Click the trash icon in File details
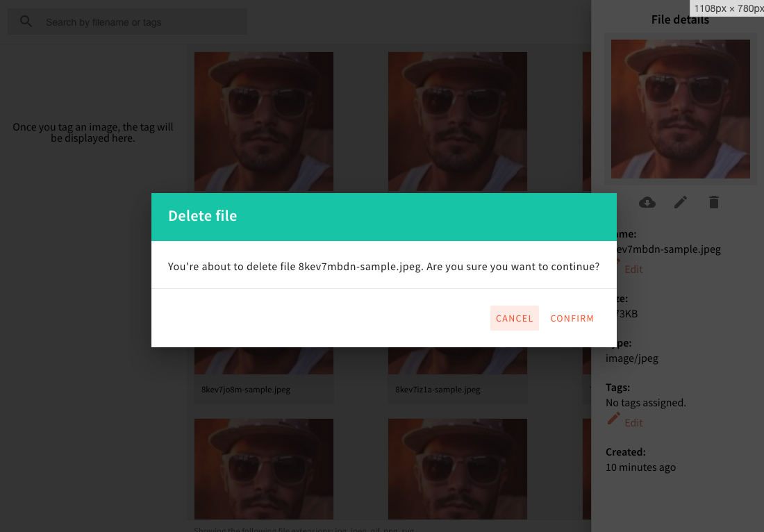Viewport: 764px width, 532px height. point(714,202)
